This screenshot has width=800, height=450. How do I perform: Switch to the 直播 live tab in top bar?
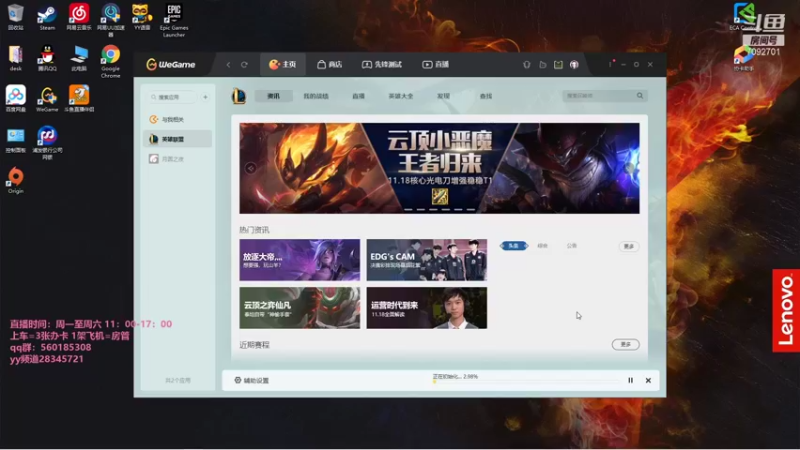(x=436, y=64)
